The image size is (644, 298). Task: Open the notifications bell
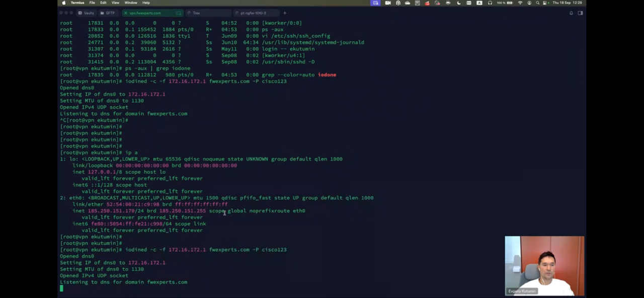tap(571, 13)
